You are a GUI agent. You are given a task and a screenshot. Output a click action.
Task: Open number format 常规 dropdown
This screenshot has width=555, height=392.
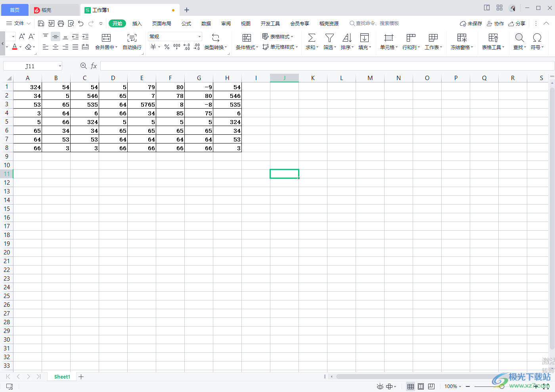(x=199, y=36)
